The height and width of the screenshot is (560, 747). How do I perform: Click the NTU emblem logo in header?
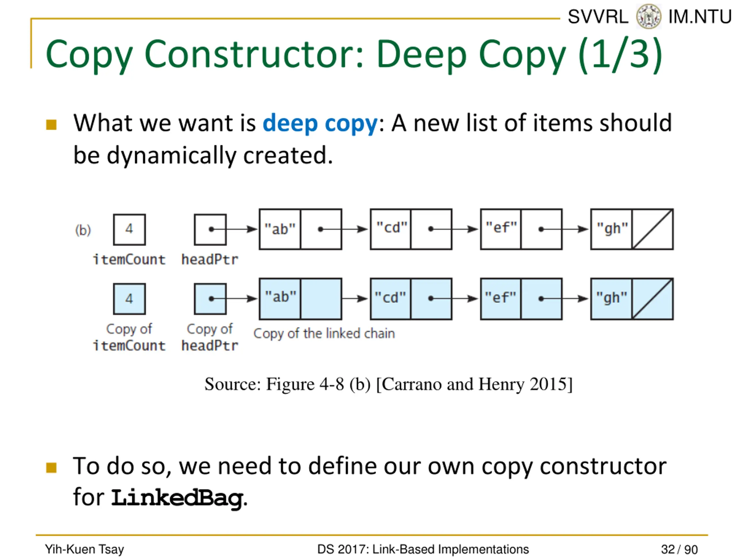(x=648, y=17)
